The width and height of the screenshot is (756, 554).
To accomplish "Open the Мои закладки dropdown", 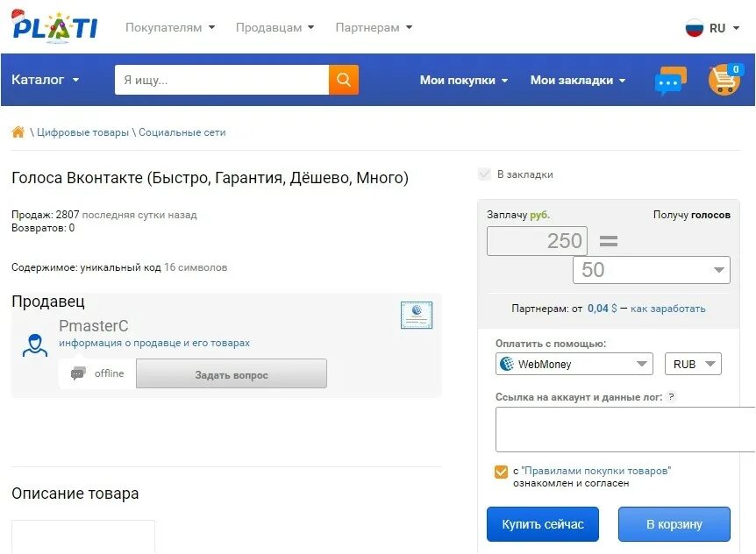I will pyautogui.click(x=578, y=80).
